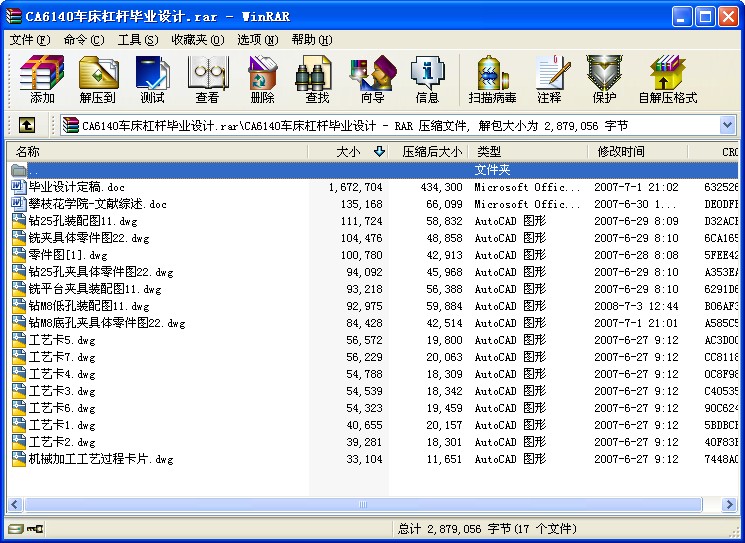
Task: Click the key password icon in the status bar
Action: [35, 528]
